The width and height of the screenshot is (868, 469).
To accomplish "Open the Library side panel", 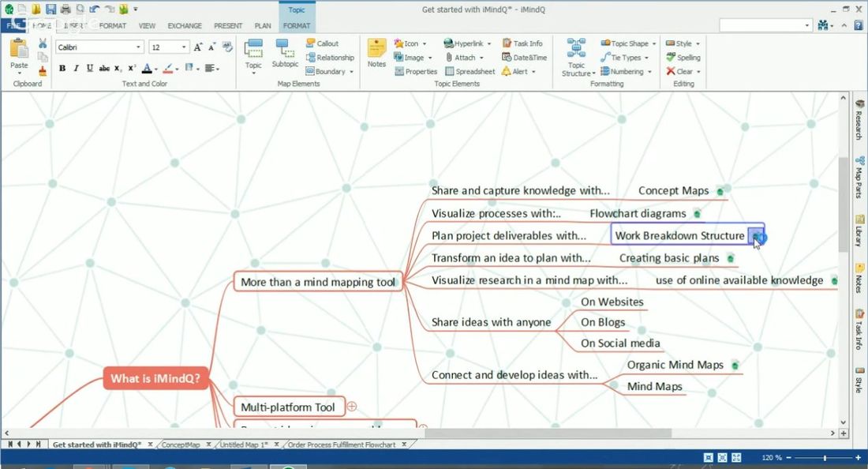I will coord(859,231).
